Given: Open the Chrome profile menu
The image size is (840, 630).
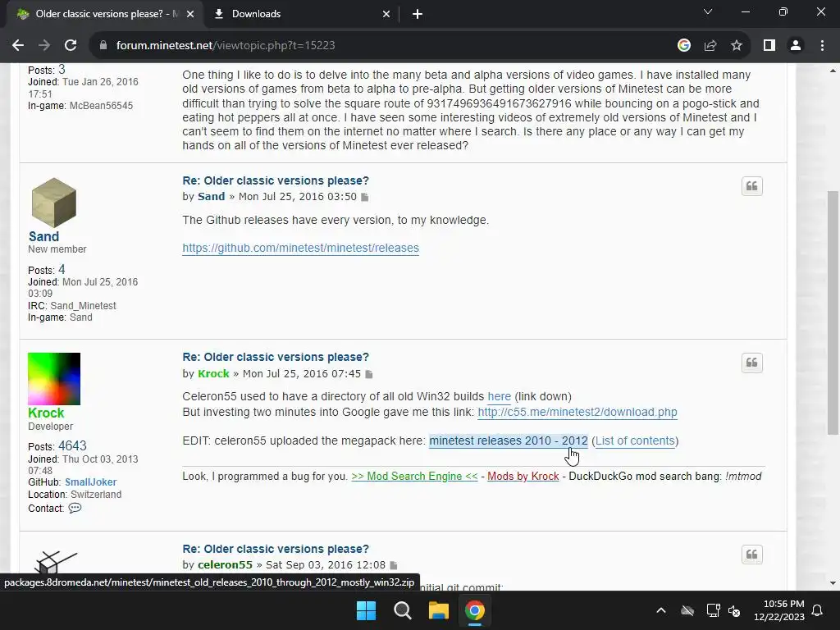Looking at the screenshot, I should tap(796, 46).
